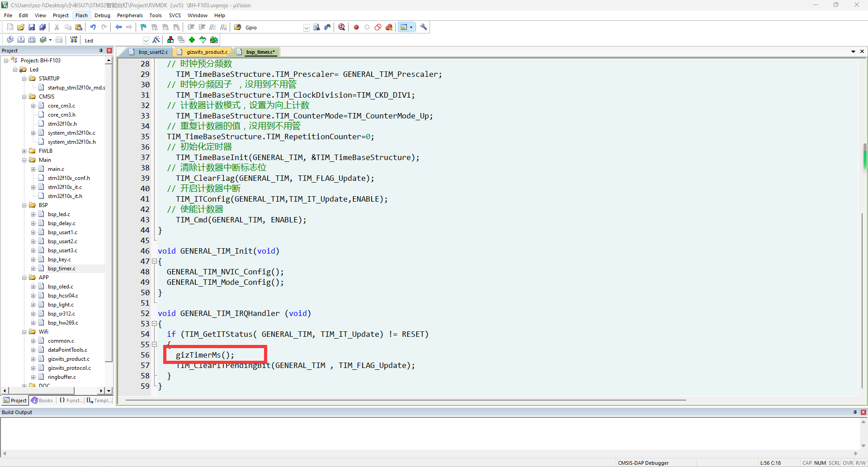This screenshot has height=467, width=868.
Task: Select main.c in the project tree
Action: (56, 169)
